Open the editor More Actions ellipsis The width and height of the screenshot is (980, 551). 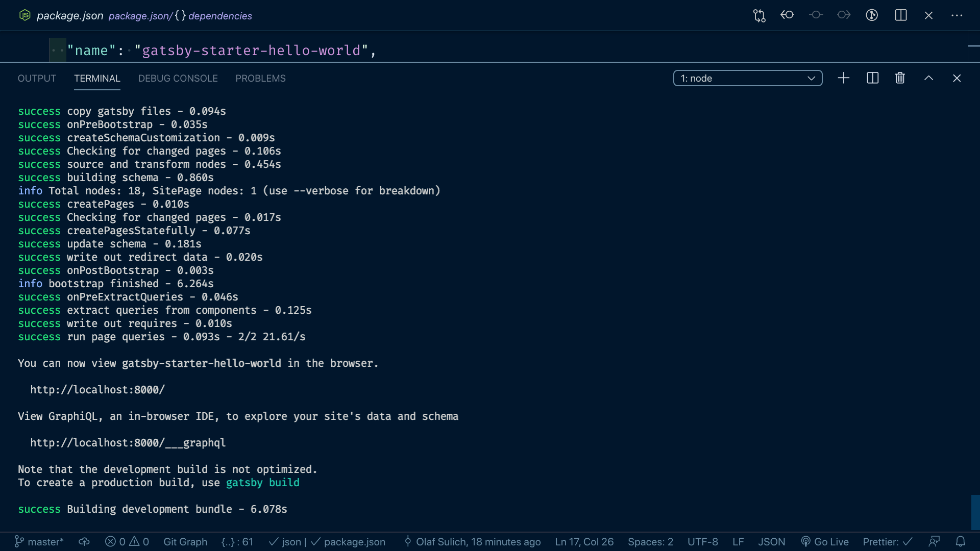click(957, 15)
